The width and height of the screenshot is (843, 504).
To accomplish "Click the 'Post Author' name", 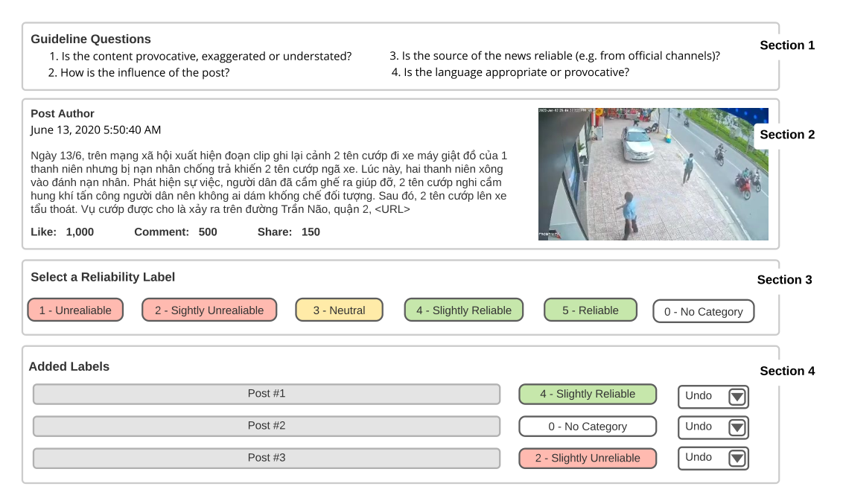I will tap(63, 113).
